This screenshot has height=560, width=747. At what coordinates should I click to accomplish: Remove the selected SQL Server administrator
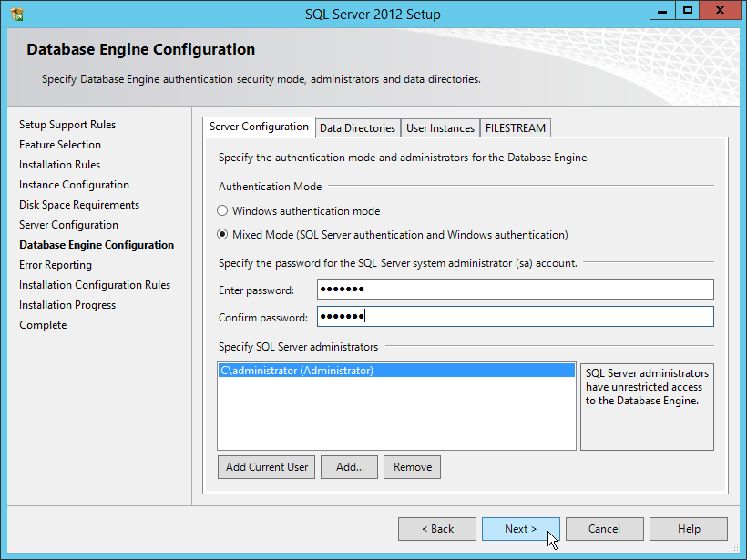click(x=412, y=467)
